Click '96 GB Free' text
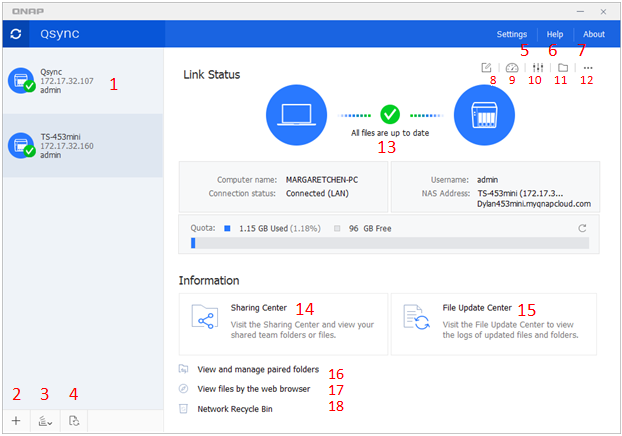This screenshot has height=436, width=622. tap(370, 229)
